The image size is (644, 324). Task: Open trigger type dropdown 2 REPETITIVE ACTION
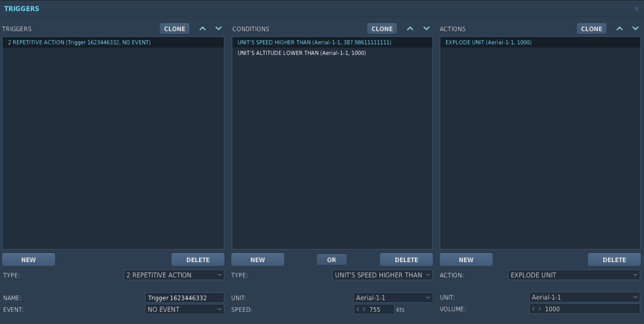tap(174, 275)
